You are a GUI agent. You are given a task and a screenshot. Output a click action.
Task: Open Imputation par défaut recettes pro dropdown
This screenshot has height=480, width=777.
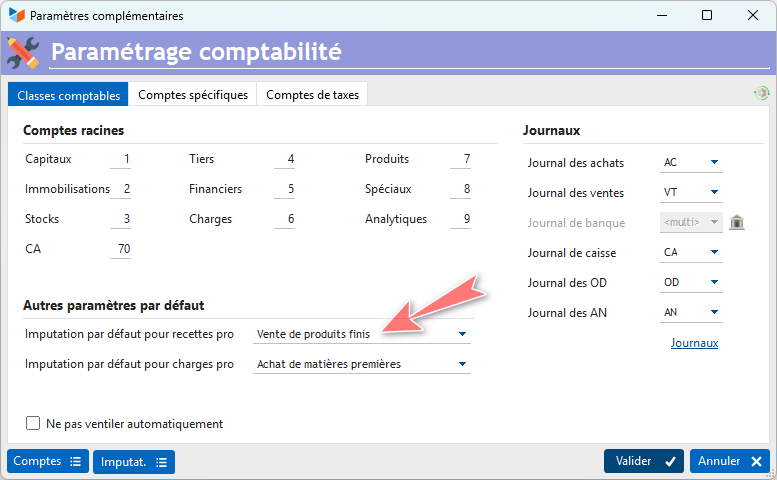(x=361, y=334)
